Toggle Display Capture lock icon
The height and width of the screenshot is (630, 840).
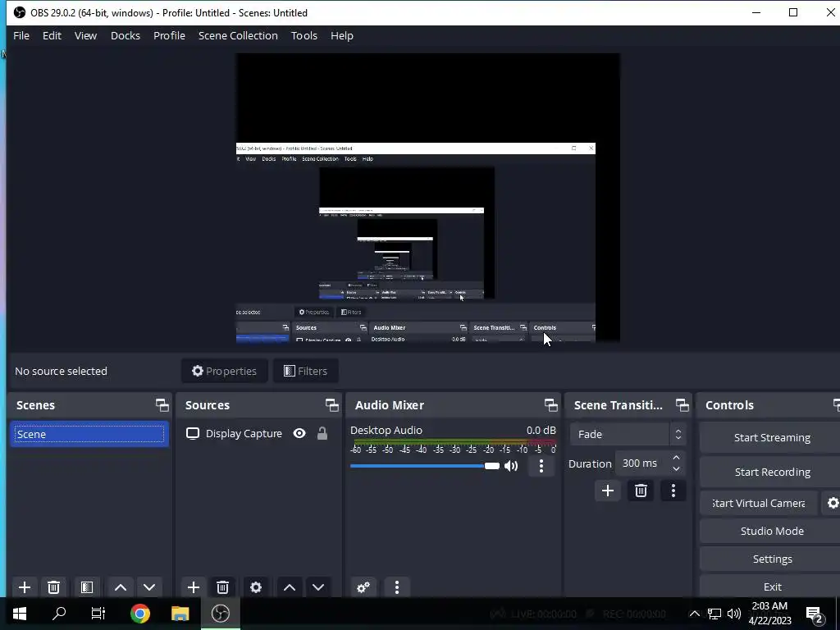322,433
